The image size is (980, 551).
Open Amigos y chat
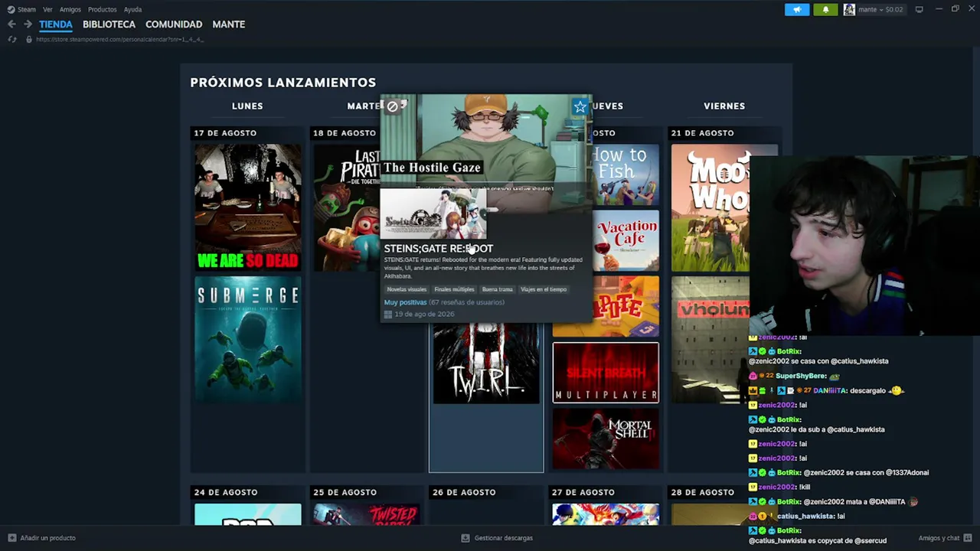coord(939,538)
